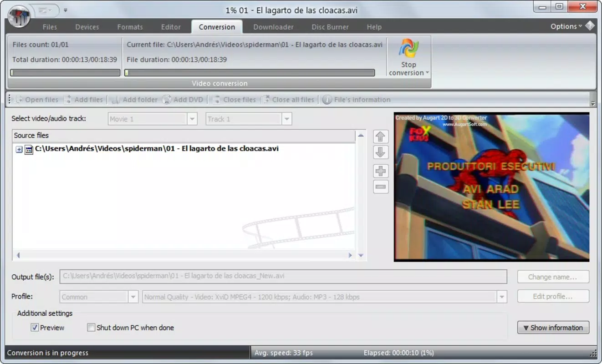602x364 pixels.
Task: Select the 01 - El lagarto source file row
Action: tap(157, 149)
